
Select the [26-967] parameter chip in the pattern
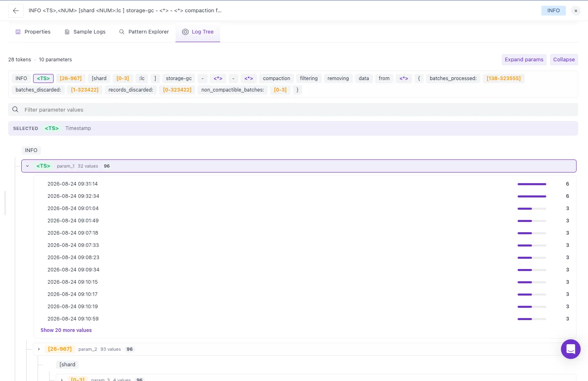point(71,78)
